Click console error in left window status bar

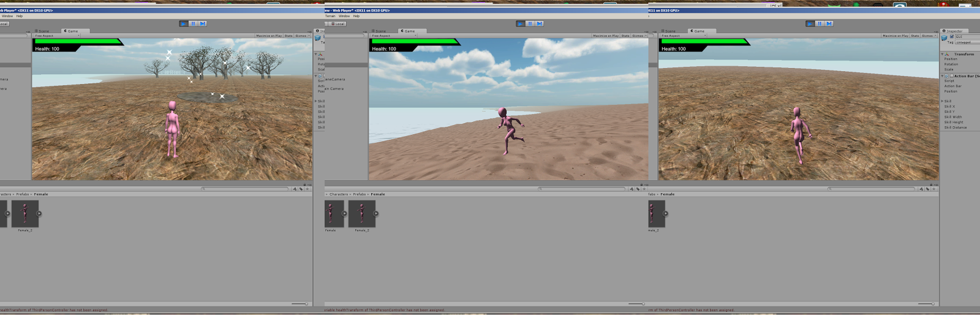54,310
